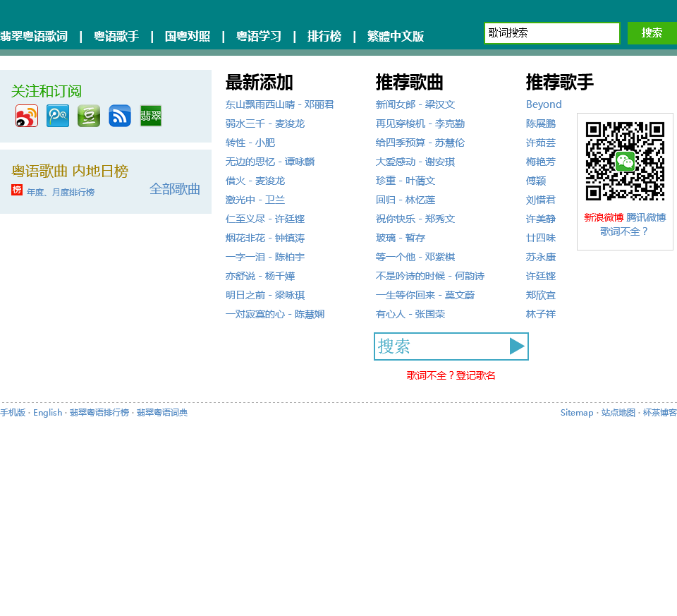Focus the 歌词搜索 input field in the header
The image size is (677, 616).
point(551,33)
